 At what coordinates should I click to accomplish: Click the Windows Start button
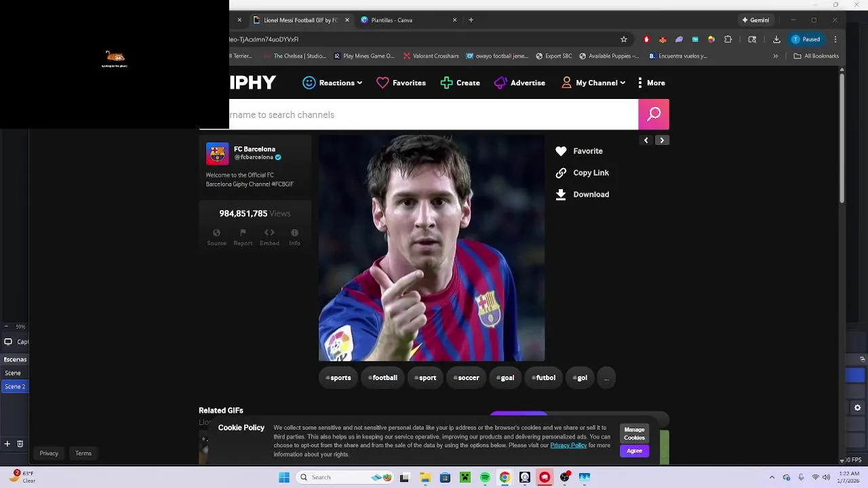[284, 477]
